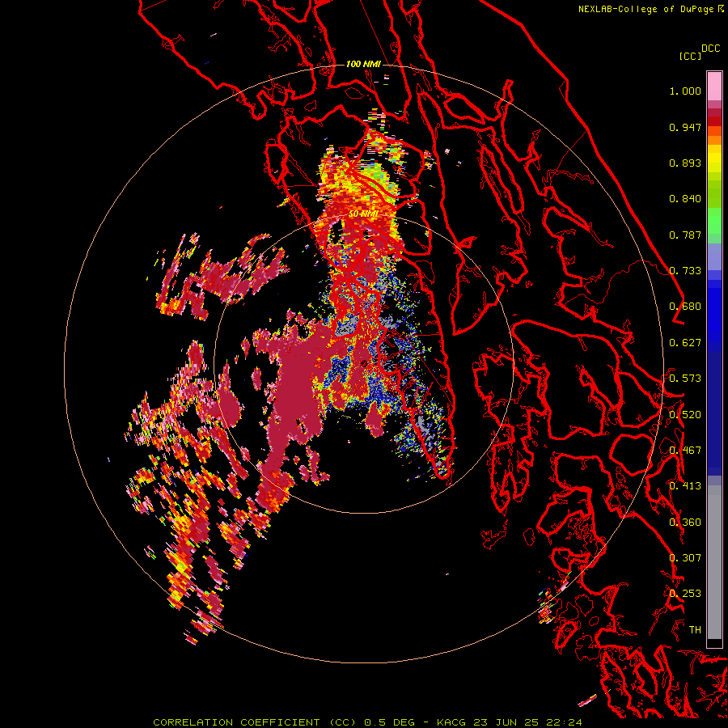Click the 0.467 color scale value
This screenshot has width=728, height=728.
pyautogui.click(x=685, y=451)
